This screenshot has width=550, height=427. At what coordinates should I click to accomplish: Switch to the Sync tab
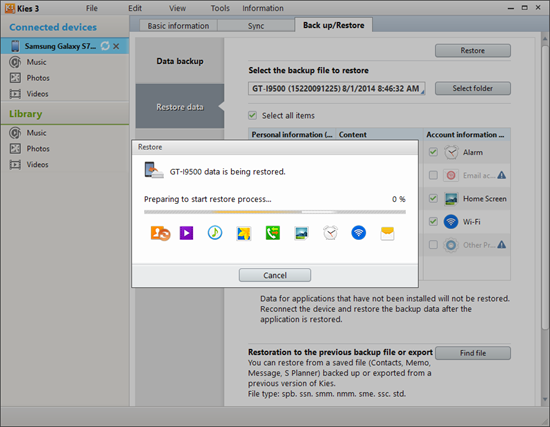[x=256, y=26]
